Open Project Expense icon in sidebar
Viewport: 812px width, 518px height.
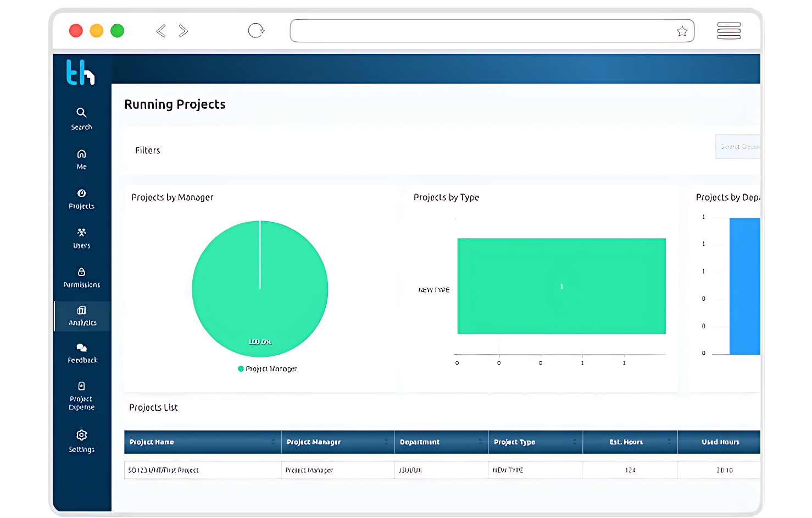coord(81,386)
